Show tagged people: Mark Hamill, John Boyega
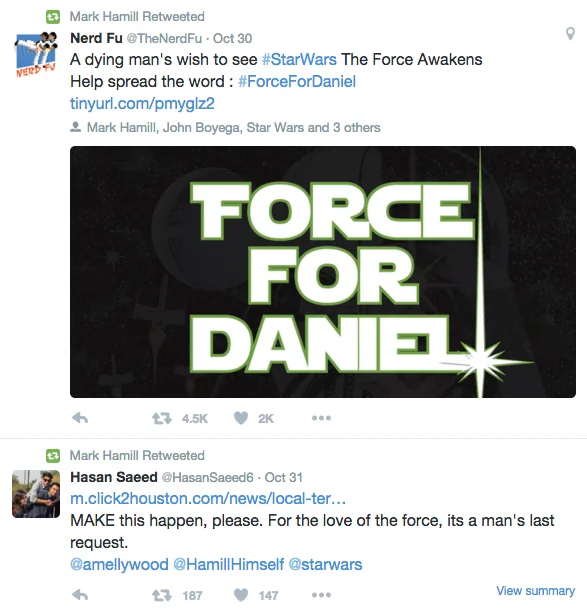 [233, 127]
